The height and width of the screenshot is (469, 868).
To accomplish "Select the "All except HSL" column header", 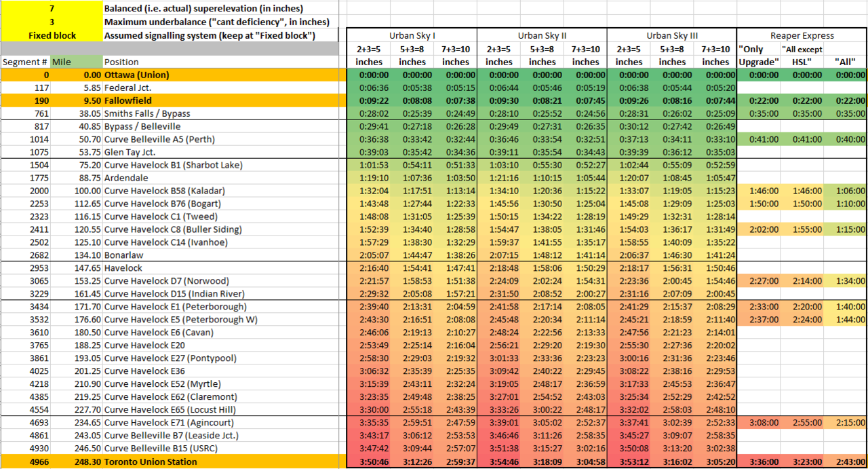I will tap(802, 56).
